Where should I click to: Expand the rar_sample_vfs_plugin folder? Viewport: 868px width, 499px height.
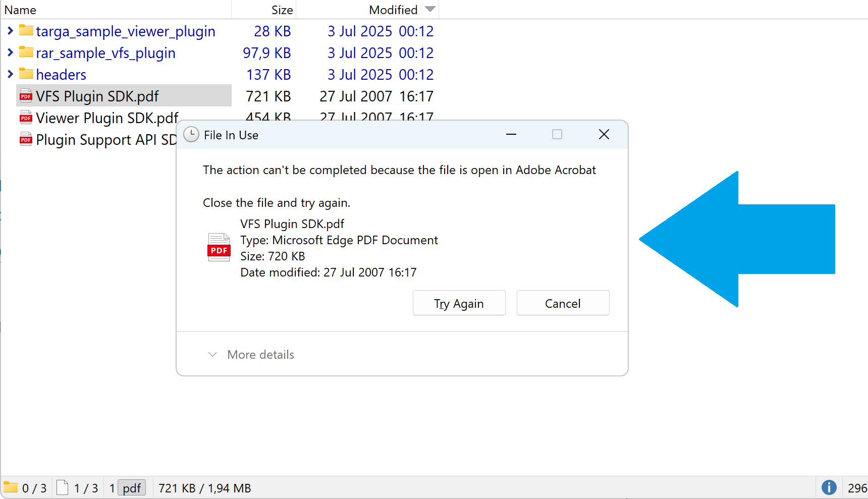pyautogui.click(x=10, y=52)
